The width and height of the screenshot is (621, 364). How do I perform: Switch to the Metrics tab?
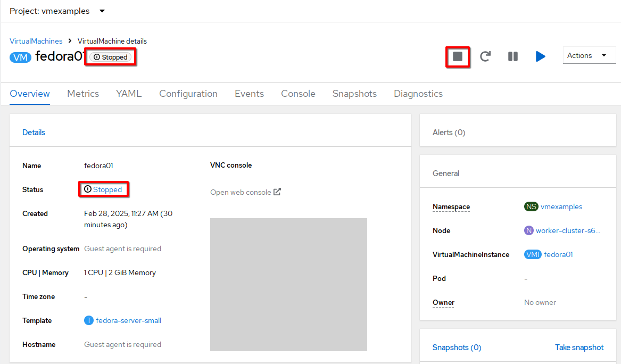(x=83, y=94)
